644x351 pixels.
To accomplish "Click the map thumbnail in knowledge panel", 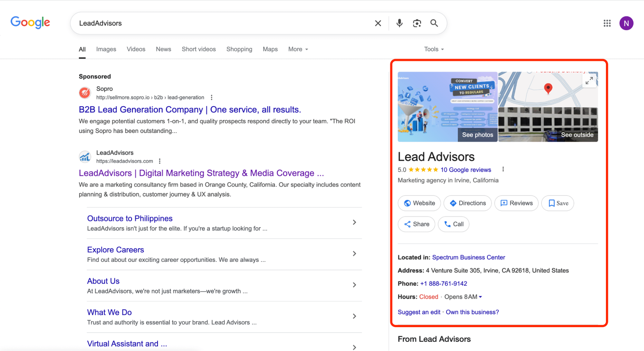I will 548,89.
